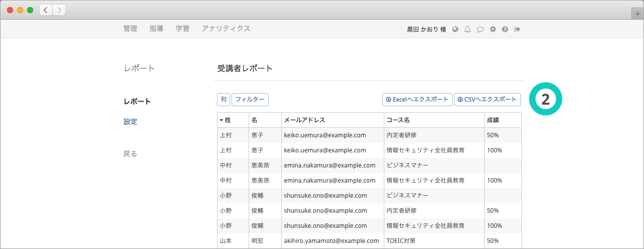This screenshot has width=644, height=249.
Task: Click the 戻る sidebar link
Action: tap(130, 154)
